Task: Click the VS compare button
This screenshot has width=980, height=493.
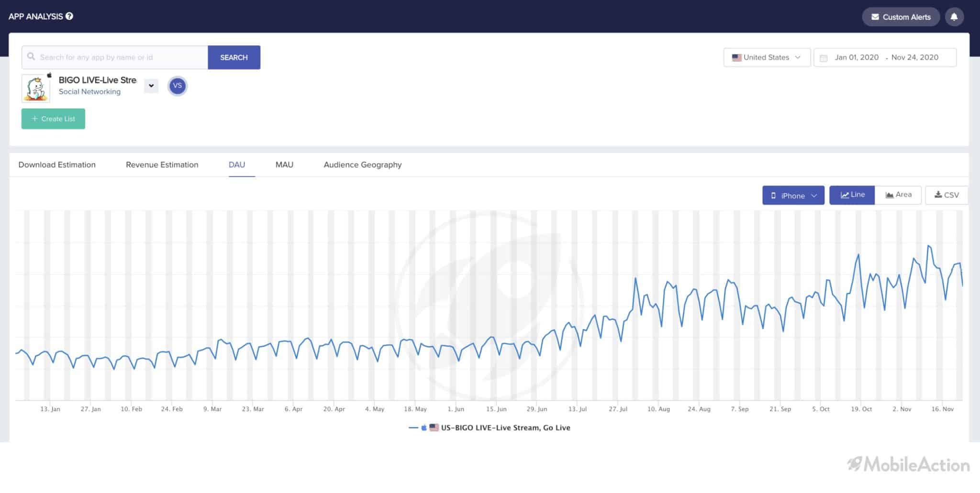Action: click(178, 86)
